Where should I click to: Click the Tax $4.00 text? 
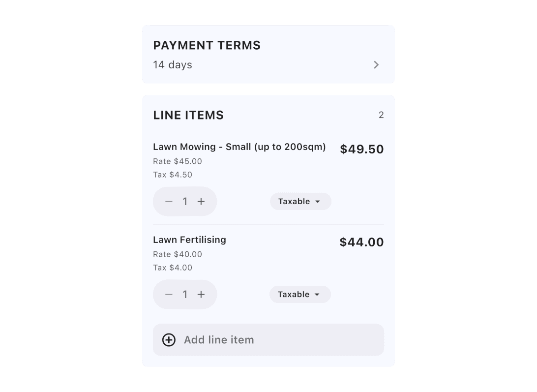173,268
